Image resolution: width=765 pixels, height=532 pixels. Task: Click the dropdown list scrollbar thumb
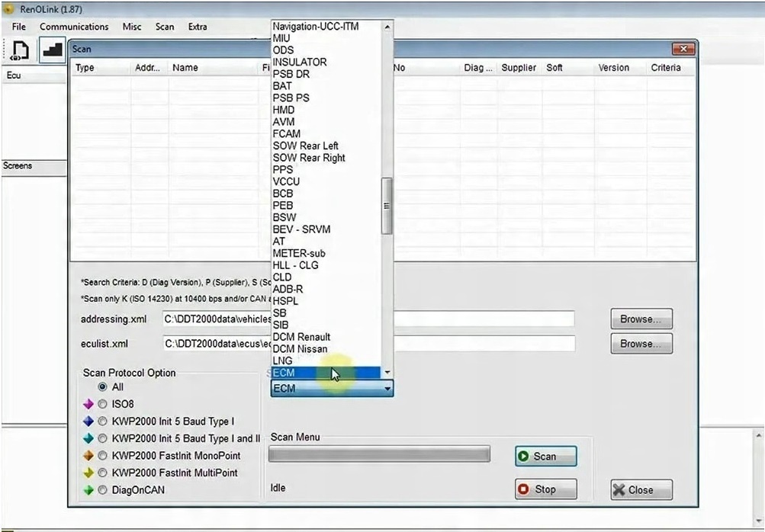[x=387, y=207]
